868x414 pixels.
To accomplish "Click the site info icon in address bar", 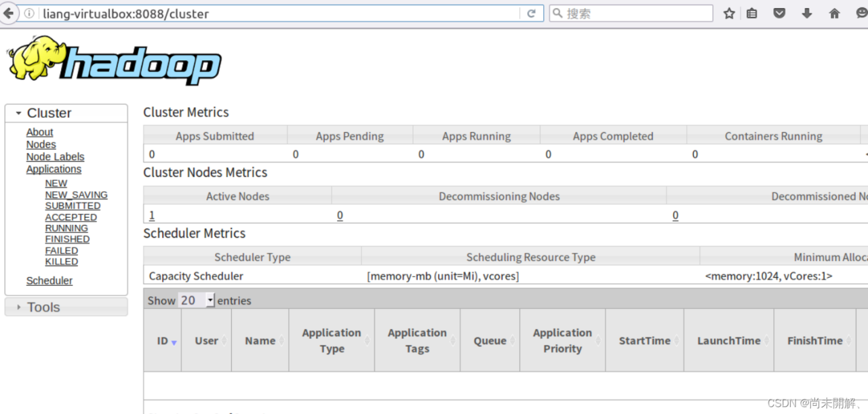I will (x=30, y=14).
